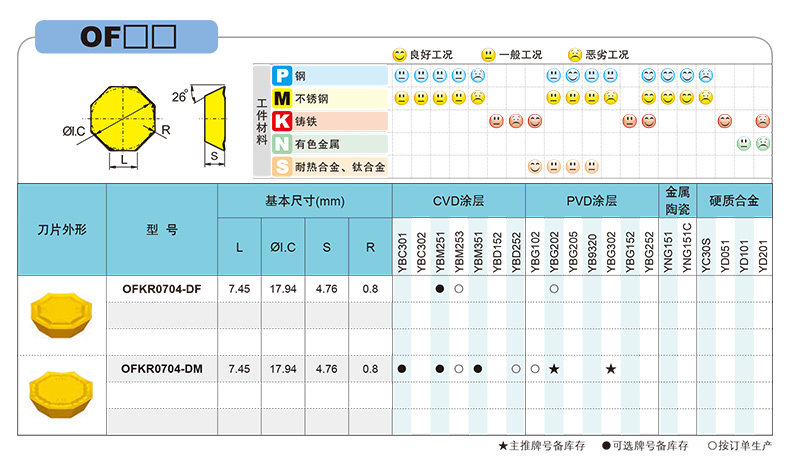Screen dimensions: 790x471
Task: Click the 工件材料 vertical label
Action: click(261, 121)
